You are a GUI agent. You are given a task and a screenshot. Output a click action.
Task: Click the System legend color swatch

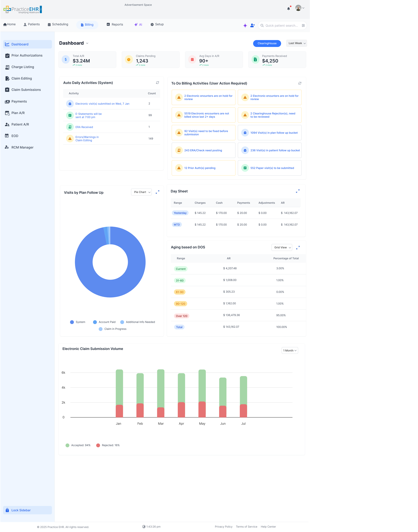[72, 322]
